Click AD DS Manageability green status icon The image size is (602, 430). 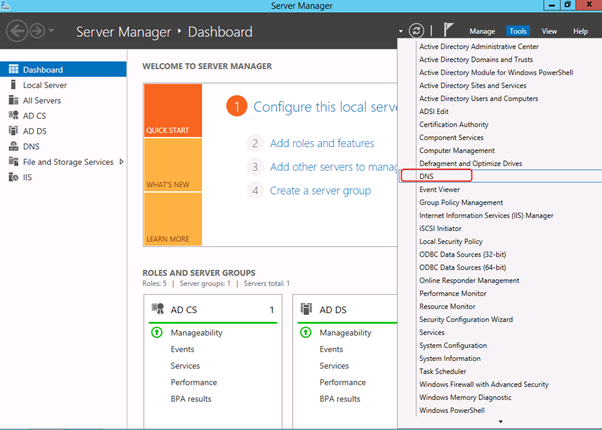pos(306,332)
